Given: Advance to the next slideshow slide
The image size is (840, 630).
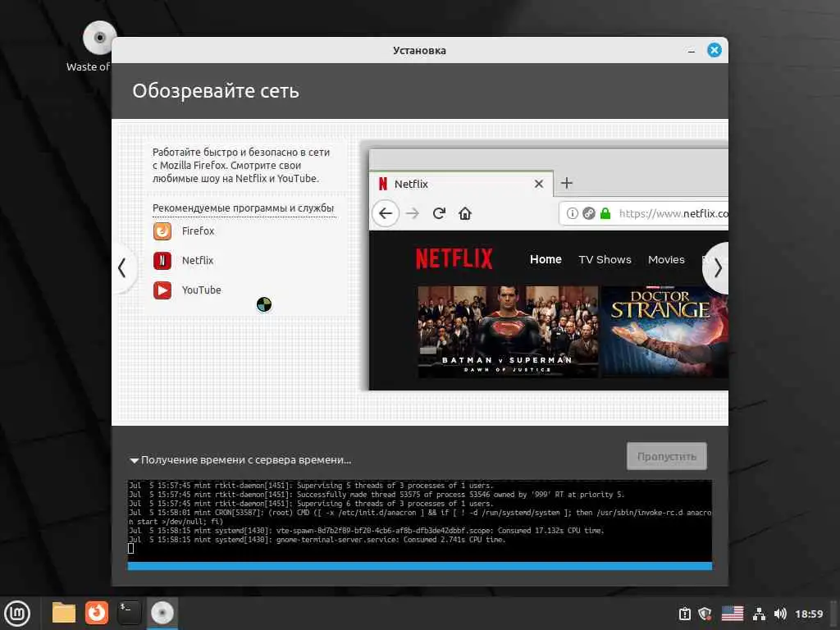Looking at the screenshot, I should 717,268.
